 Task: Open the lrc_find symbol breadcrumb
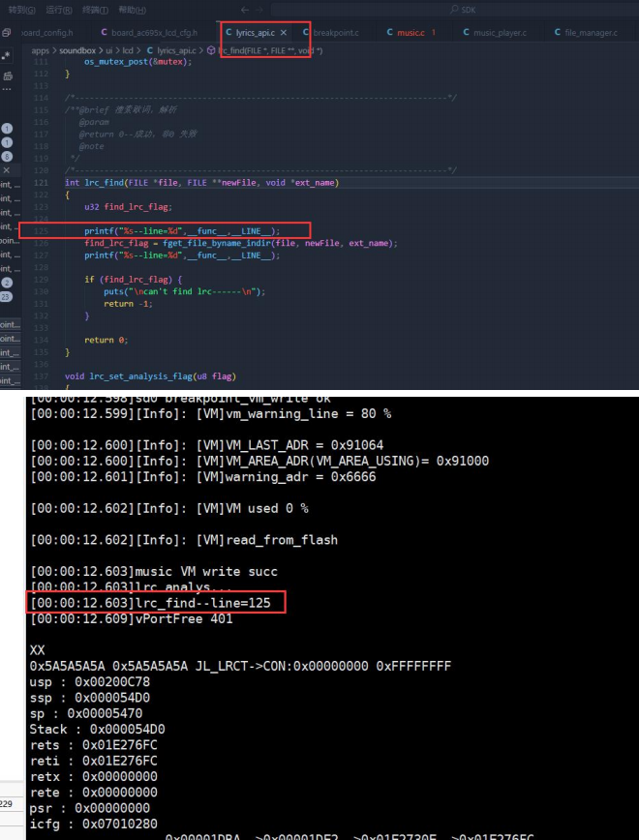point(265,50)
